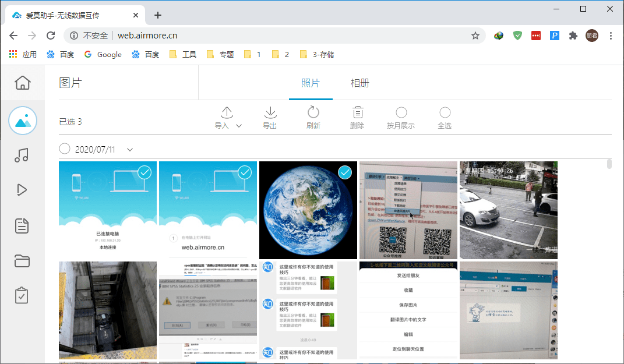Select the pictures icon in the sidebar
624x364 pixels.
pyautogui.click(x=23, y=121)
